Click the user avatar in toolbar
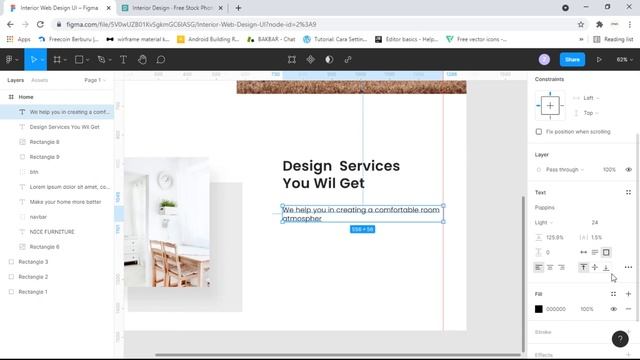The width and height of the screenshot is (640, 360). pos(544,60)
